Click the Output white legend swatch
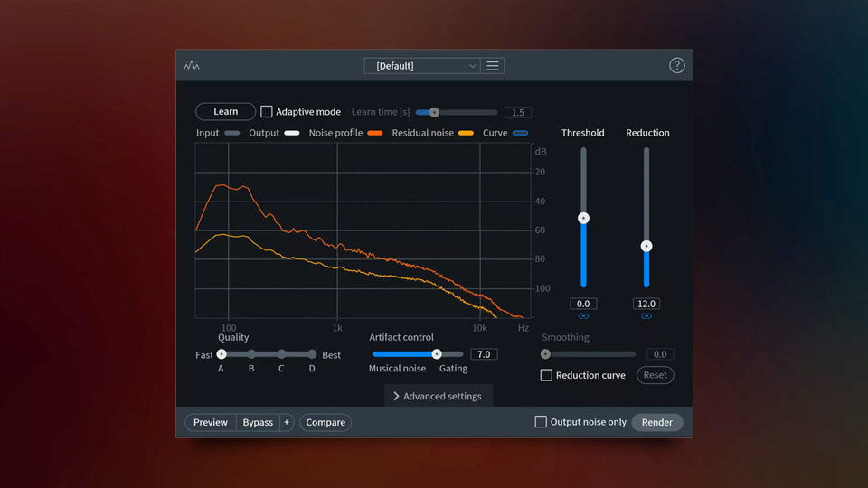 292,133
